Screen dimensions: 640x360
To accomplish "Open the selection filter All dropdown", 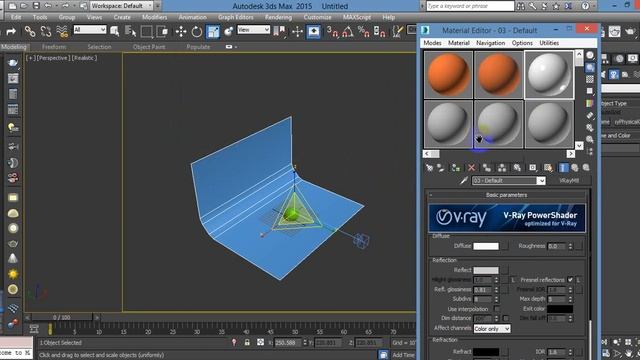I will tap(90, 29).
